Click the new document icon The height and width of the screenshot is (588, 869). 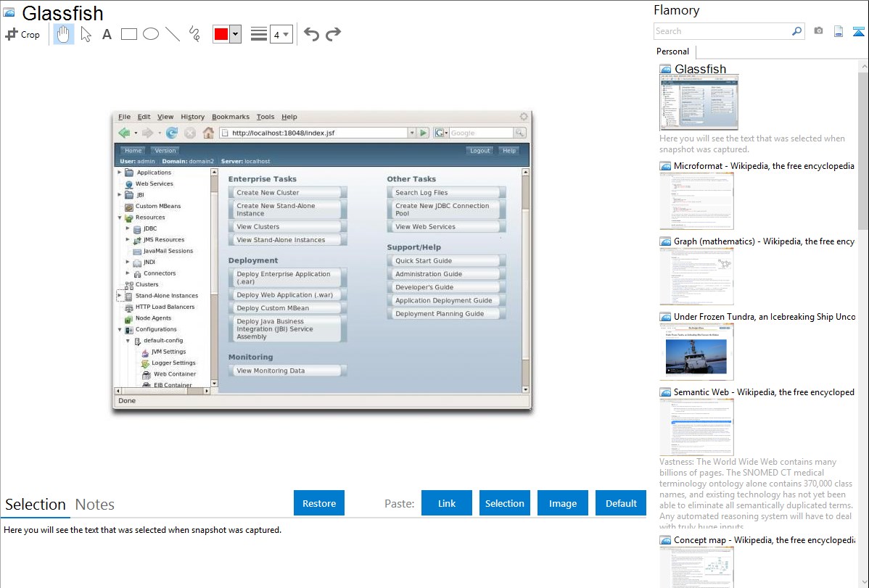[x=839, y=31]
